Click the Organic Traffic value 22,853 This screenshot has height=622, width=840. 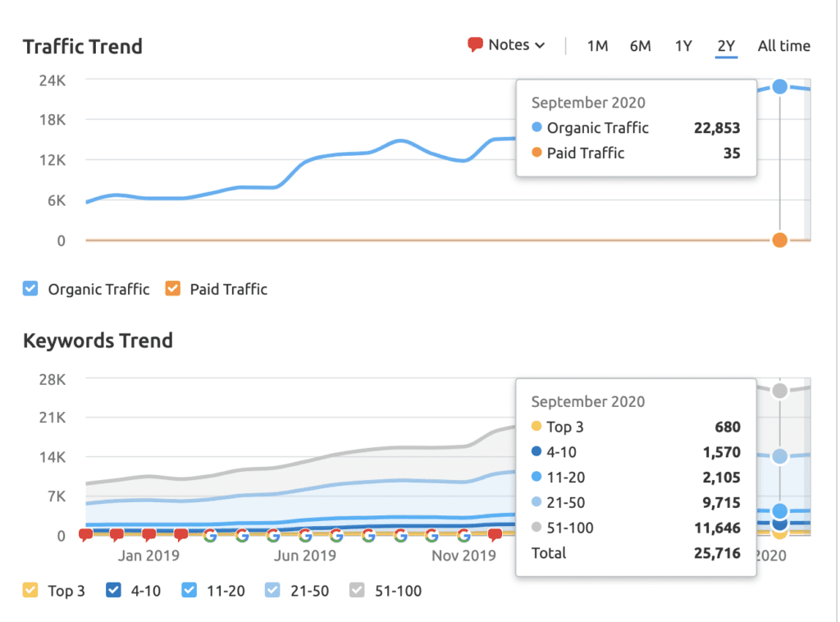[717, 128]
